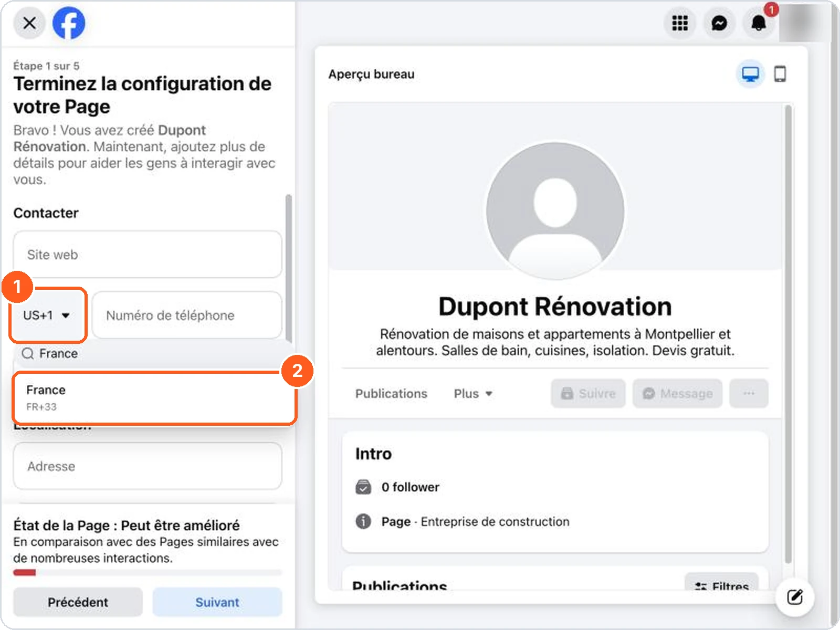Viewport: 840px width, 630px height.
Task: Click the left panel vertical scrollbar
Action: pos(288,268)
